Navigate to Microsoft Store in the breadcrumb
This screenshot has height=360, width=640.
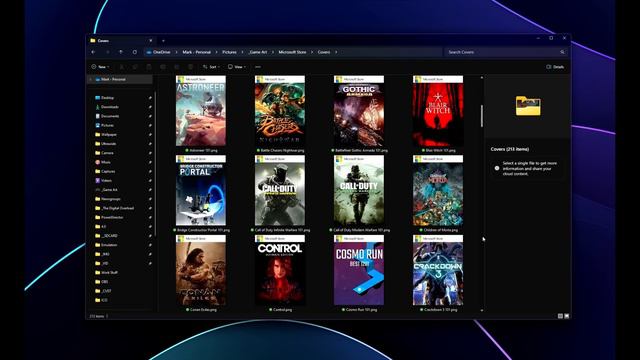[292, 52]
